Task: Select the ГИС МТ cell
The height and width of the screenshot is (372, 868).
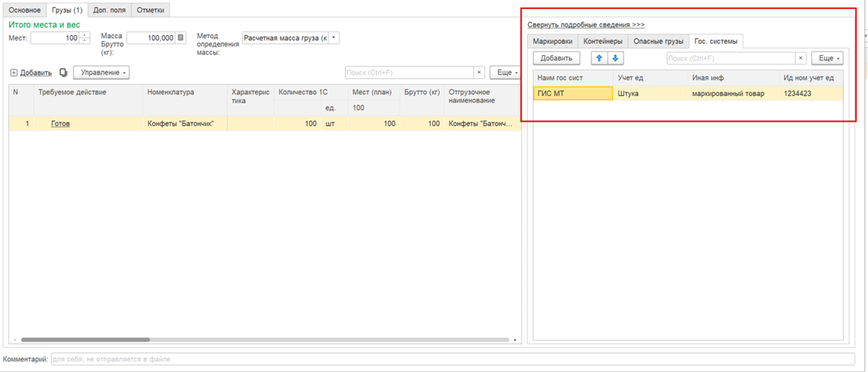Action: pyautogui.click(x=573, y=94)
